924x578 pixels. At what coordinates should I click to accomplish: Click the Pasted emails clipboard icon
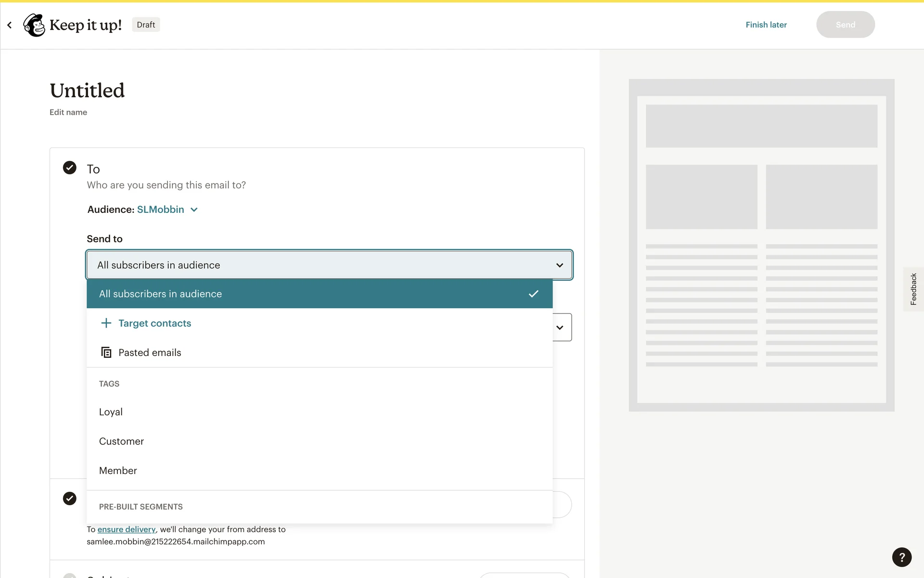pyautogui.click(x=106, y=353)
